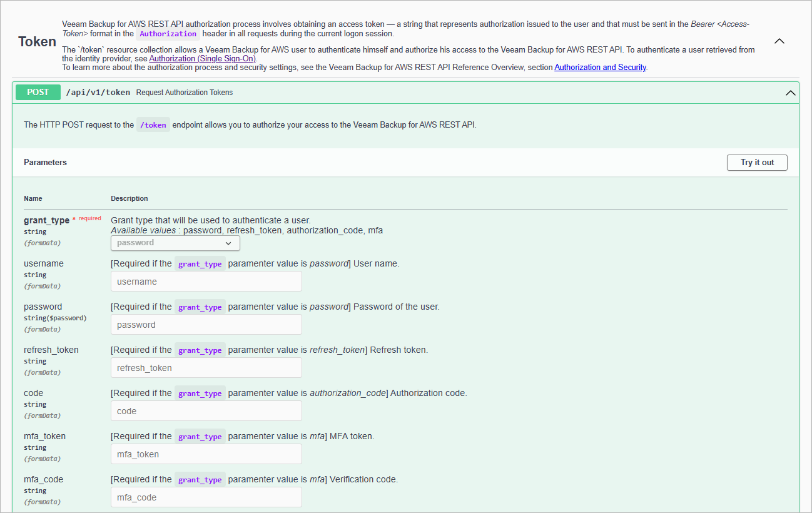Open the Authorization (Single Sign-On) link
This screenshot has height=513, width=812.
click(201, 58)
